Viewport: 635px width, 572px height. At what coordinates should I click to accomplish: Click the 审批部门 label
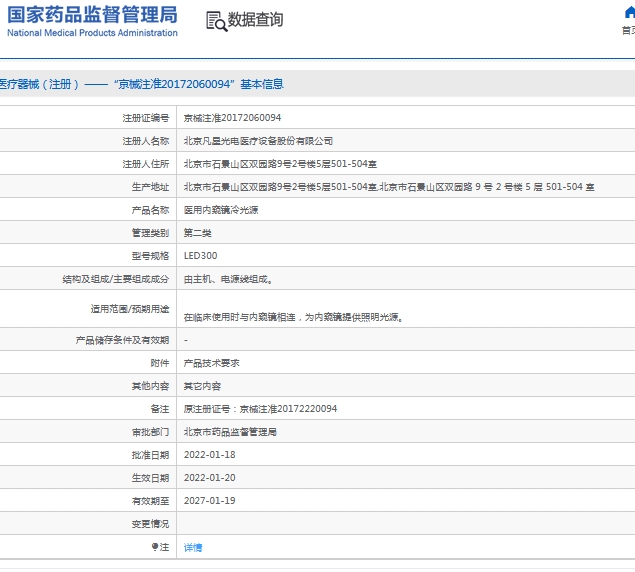click(x=150, y=432)
